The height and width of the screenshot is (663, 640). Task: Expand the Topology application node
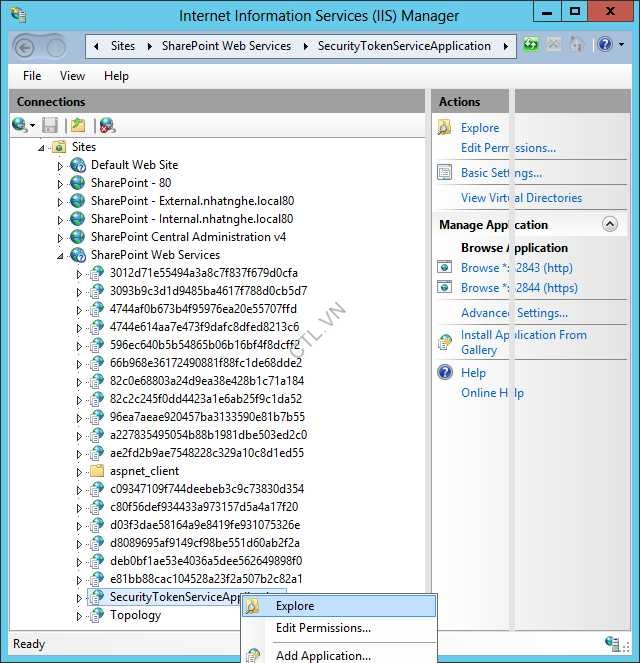(79, 616)
